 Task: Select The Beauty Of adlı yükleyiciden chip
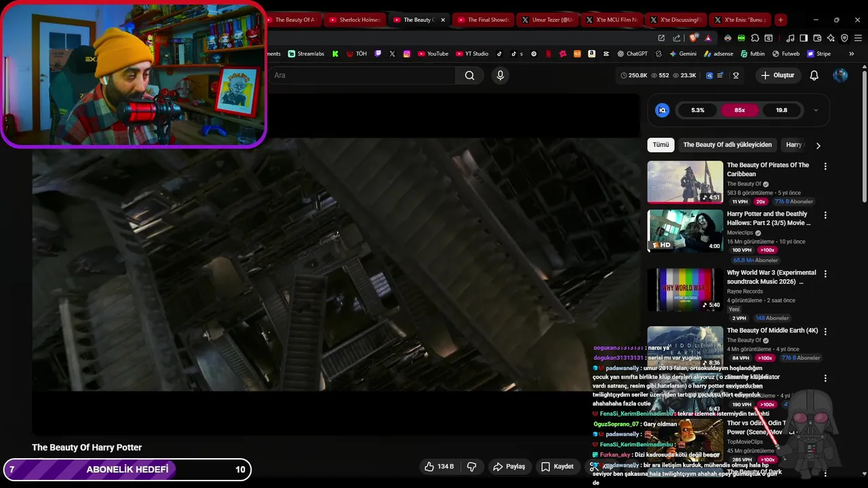point(727,145)
